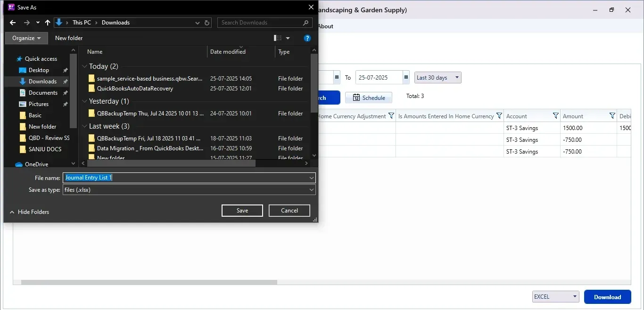Click the file list vertical scrollbar
Viewport: 644px width, 310px height.
click(314, 83)
